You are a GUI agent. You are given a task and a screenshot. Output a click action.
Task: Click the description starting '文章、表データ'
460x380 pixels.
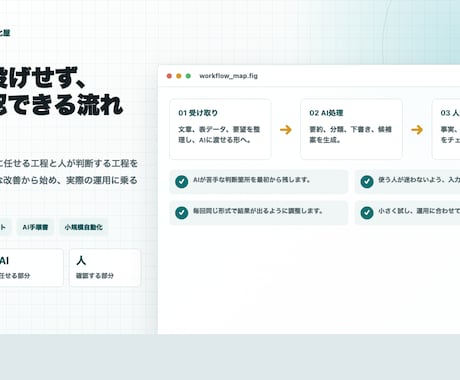pos(219,135)
